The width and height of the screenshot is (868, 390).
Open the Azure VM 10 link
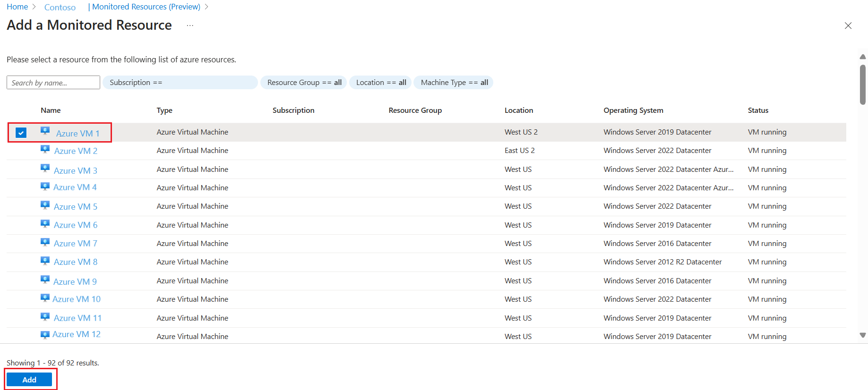point(77,299)
